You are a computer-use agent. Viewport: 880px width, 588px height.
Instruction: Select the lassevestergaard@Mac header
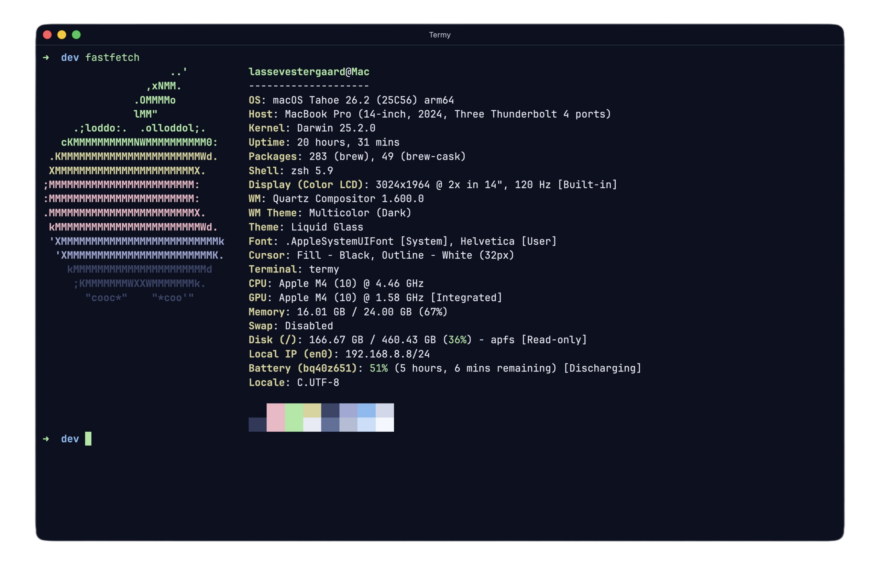coord(309,71)
